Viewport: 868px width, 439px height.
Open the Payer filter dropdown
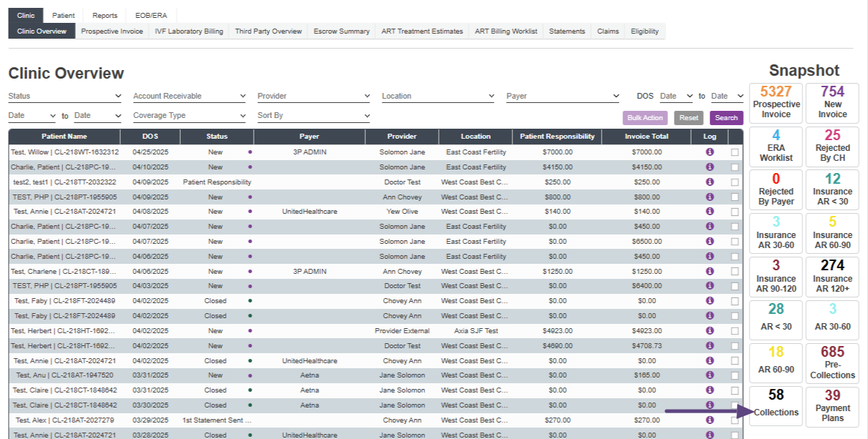tap(563, 96)
